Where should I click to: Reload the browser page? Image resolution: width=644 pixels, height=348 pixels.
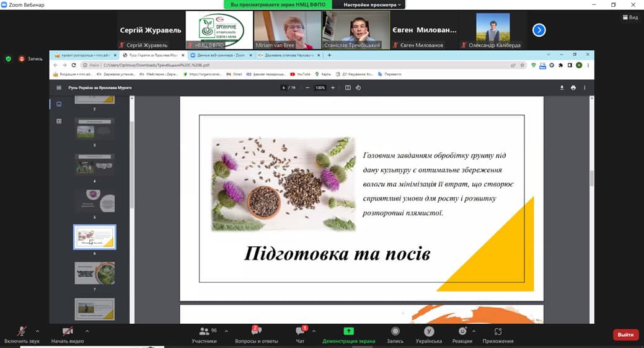(74, 65)
